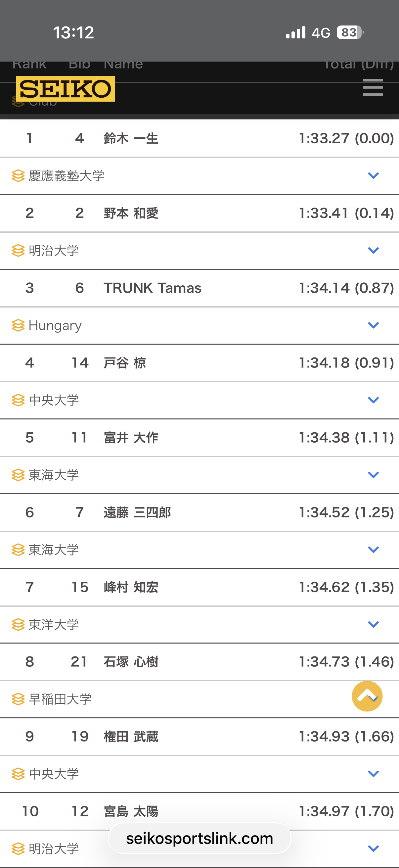This screenshot has width=399, height=868.
Task: Expand chevron under 富井 大作 row
Action: tap(373, 475)
